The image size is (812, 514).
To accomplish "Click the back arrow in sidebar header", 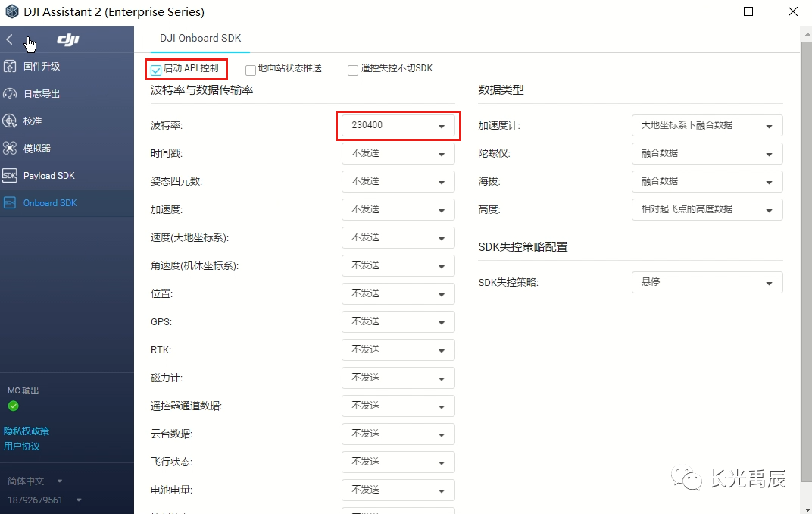I will pyautogui.click(x=10, y=39).
